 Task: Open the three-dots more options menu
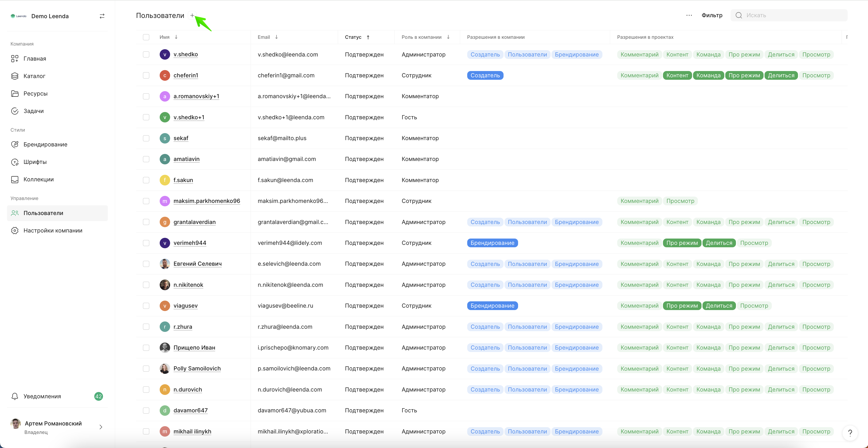(689, 15)
